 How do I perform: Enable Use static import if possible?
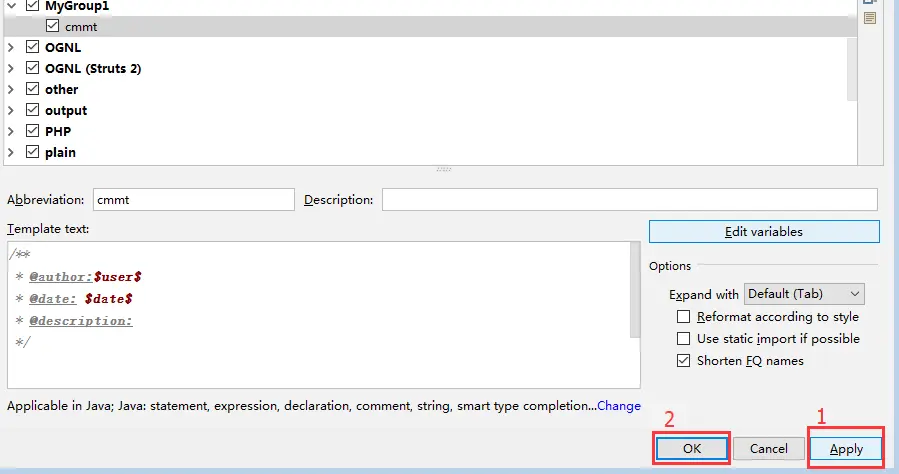683,339
